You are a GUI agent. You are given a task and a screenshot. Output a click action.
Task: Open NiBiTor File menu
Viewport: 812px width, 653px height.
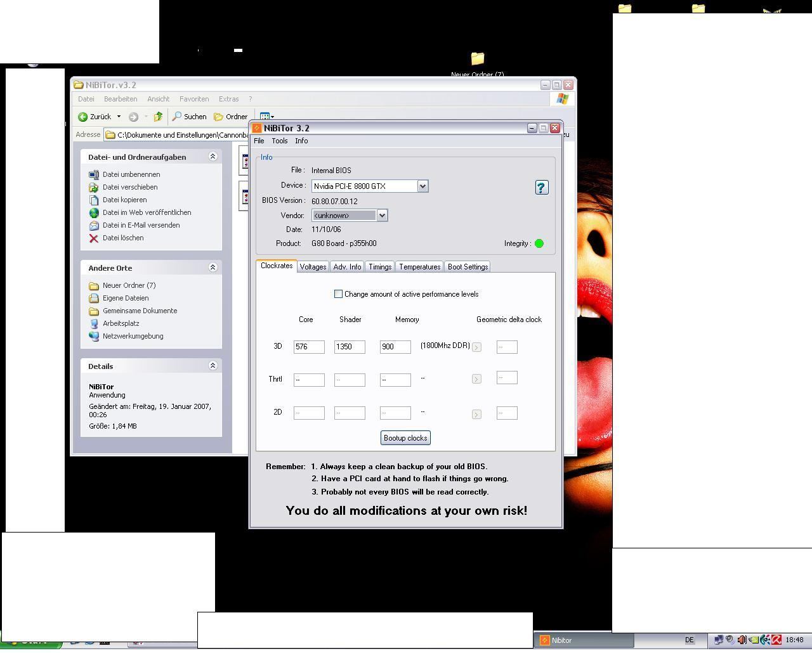pos(259,141)
